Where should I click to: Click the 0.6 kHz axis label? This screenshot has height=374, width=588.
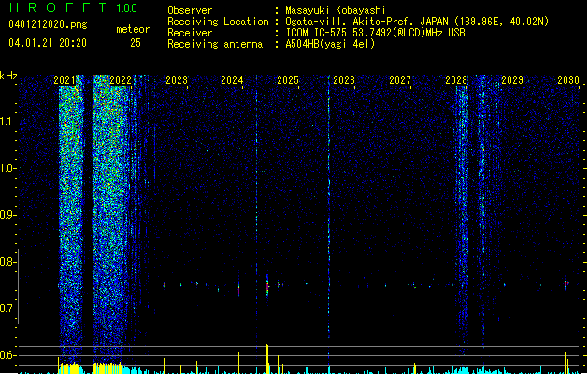coord(7,355)
